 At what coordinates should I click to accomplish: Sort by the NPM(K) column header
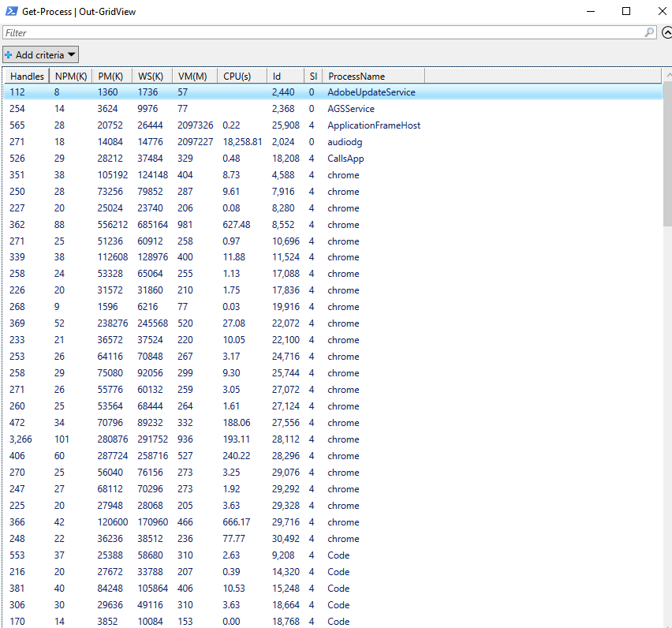pyautogui.click(x=69, y=76)
